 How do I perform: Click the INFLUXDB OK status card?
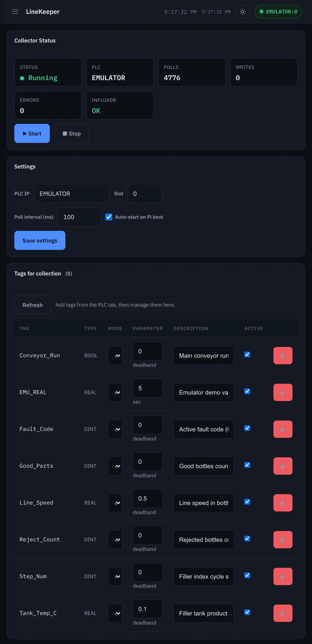point(120,105)
